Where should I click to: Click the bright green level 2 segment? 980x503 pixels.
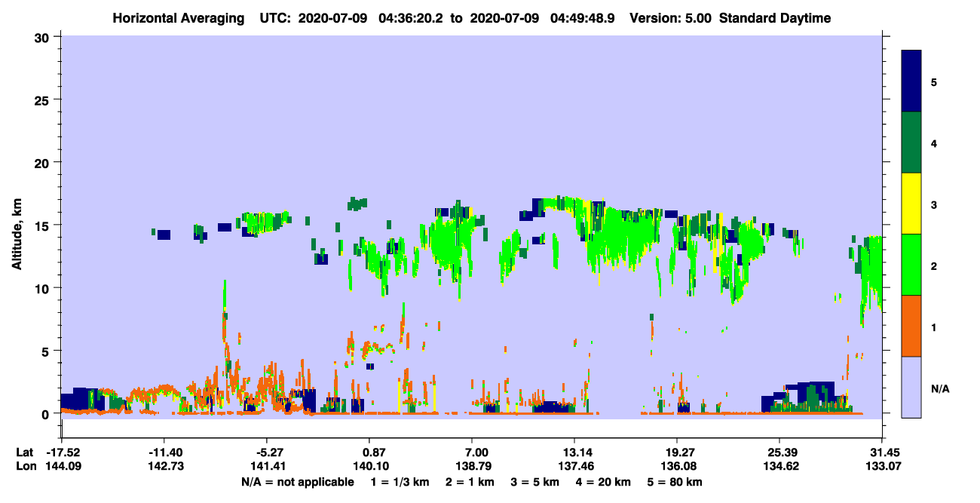point(912,265)
